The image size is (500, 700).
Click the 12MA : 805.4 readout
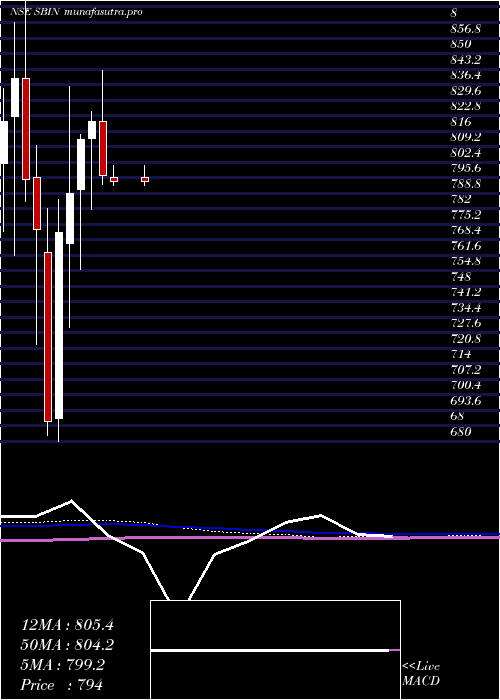pyautogui.click(x=67, y=625)
